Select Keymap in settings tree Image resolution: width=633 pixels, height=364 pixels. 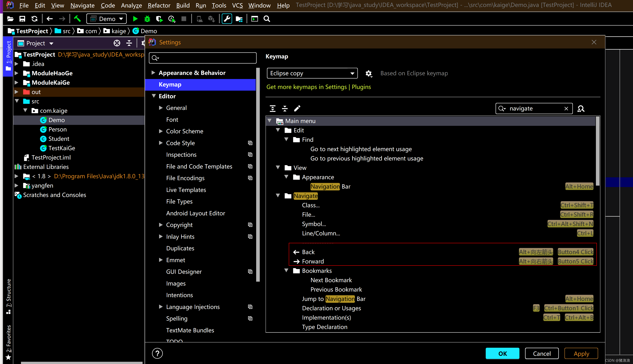click(200, 84)
